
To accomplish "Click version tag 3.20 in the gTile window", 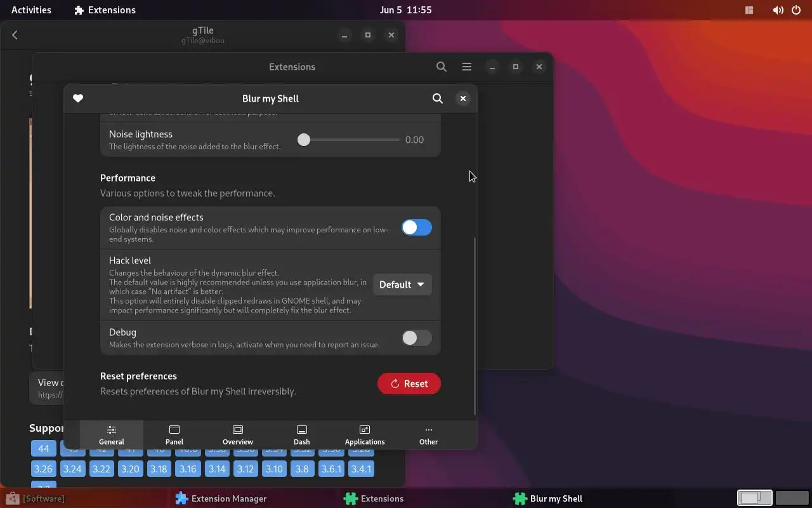I will (130, 469).
